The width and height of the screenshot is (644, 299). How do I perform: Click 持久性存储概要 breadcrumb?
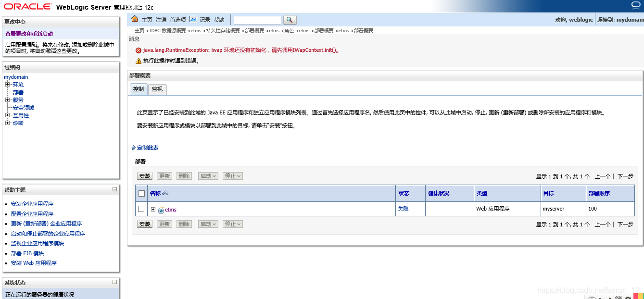[223, 31]
